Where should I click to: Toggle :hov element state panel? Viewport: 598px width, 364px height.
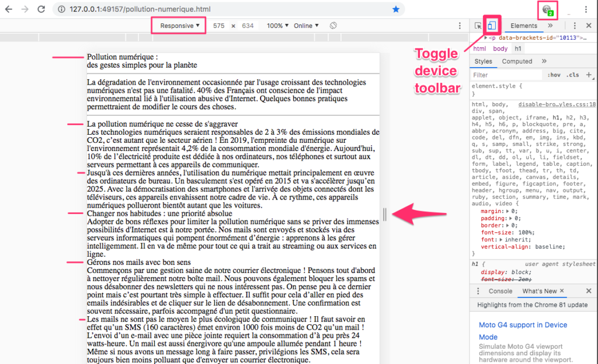(x=554, y=75)
